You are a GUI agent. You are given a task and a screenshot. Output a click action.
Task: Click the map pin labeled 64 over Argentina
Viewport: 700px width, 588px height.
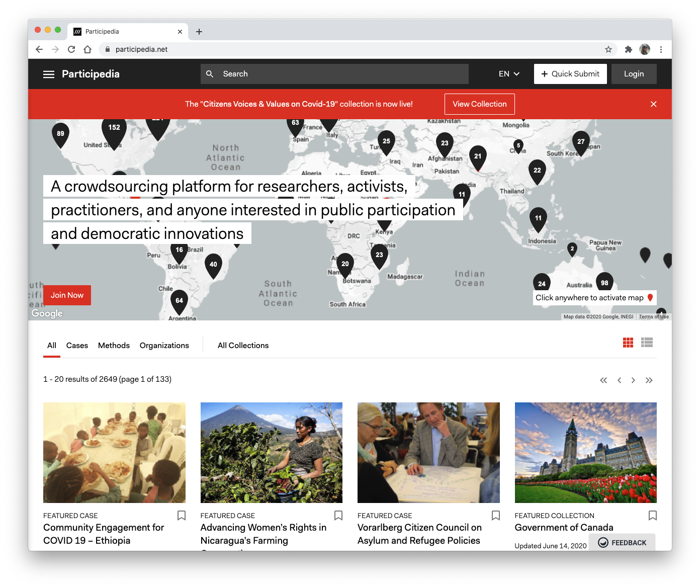pyautogui.click(x=179, y=302)
